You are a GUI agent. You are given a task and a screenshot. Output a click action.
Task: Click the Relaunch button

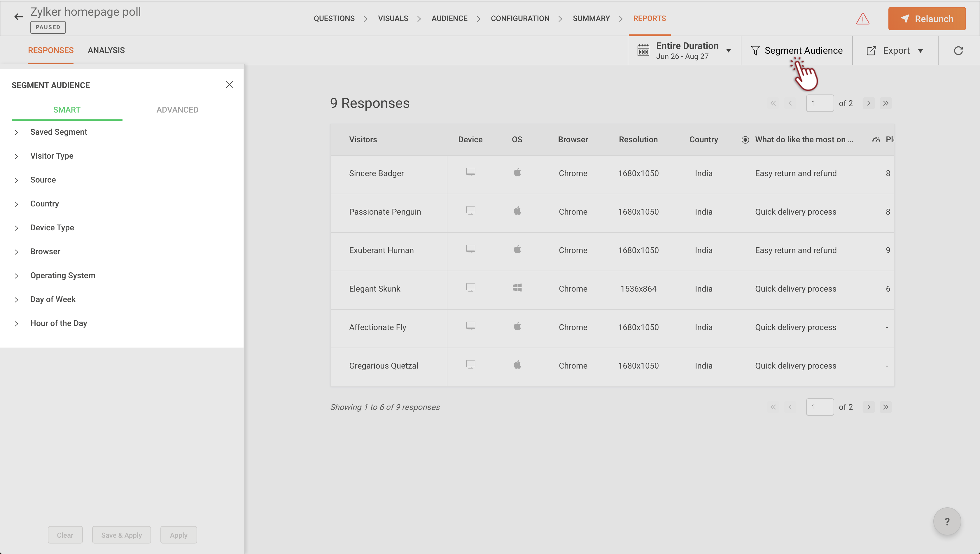point(927,19)
